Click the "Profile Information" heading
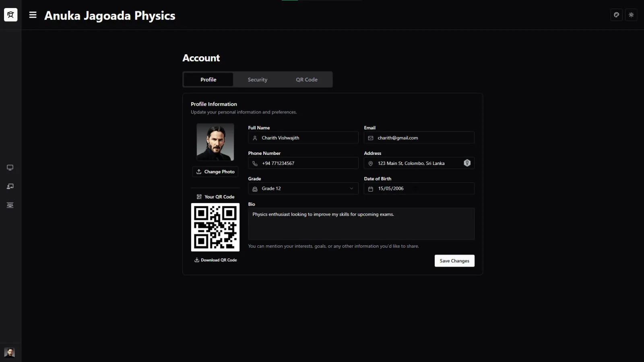 (x=214, y=104)
